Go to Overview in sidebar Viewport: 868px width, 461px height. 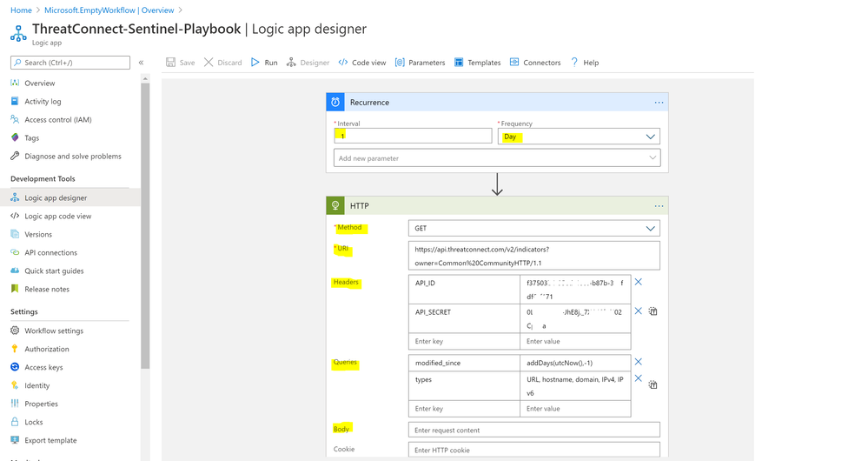(x=39, y=84)
